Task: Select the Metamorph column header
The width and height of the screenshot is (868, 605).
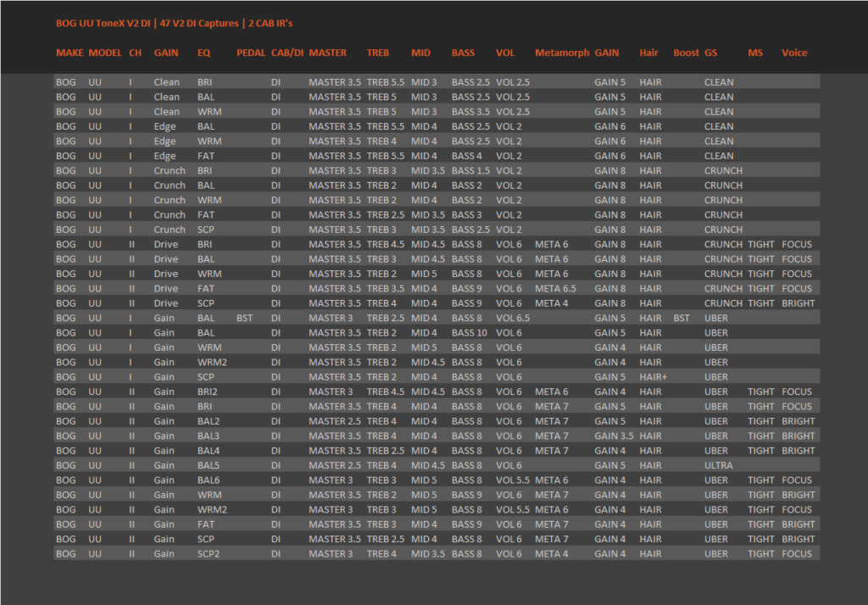Action: coord(562,53)
